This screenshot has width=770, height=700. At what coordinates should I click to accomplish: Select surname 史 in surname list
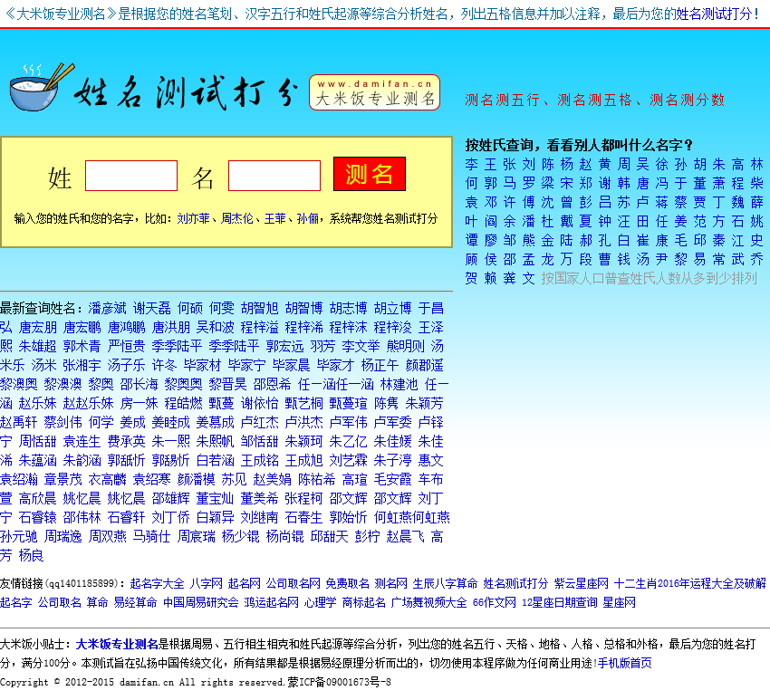coord(756,241)
